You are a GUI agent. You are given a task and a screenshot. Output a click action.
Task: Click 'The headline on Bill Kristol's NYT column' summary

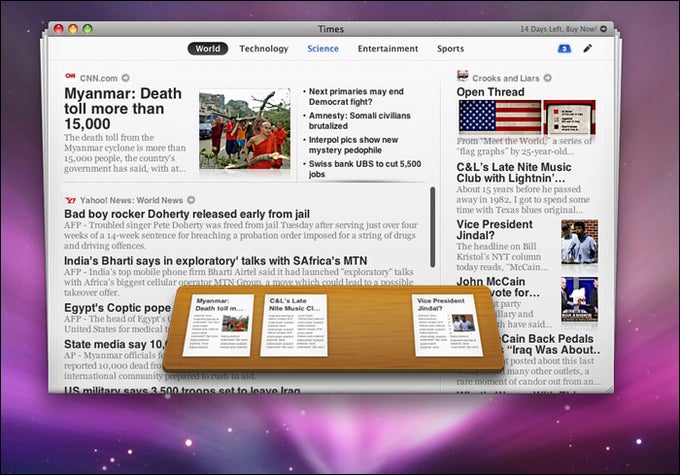tap(502, 257)
